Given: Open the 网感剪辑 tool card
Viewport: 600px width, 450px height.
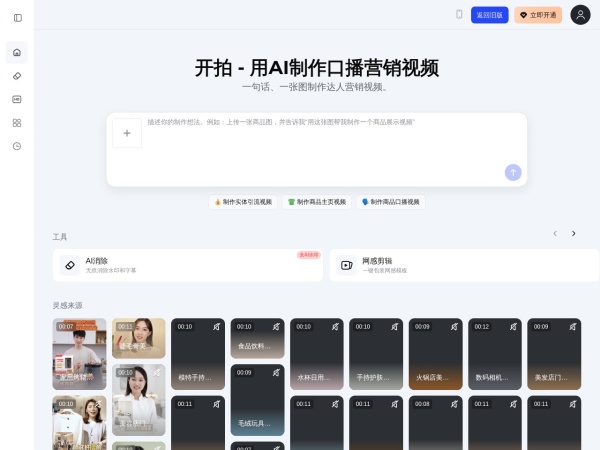Looking at the screenshot, I should tap(465, 265).
